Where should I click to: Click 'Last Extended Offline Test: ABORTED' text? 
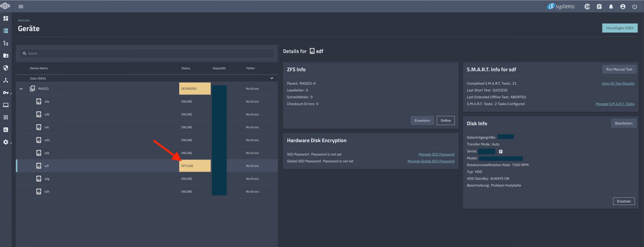[496, 97]
